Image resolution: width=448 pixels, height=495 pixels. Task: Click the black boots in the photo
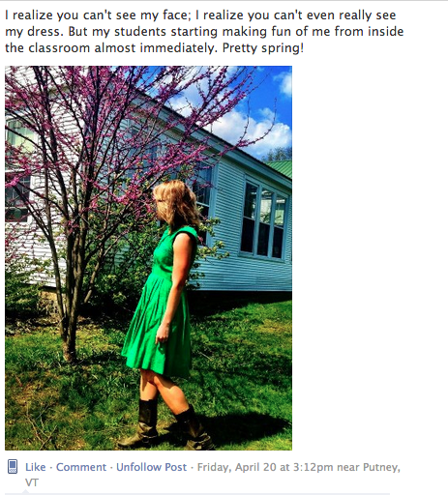(166, 425)
